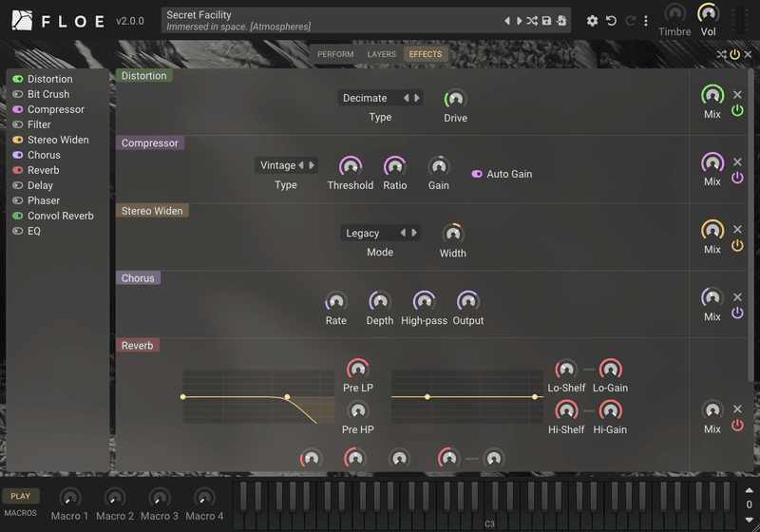Toggle Stereo Widen in the effects list
This screenshot has width=760, height=532.
(17, 140)
